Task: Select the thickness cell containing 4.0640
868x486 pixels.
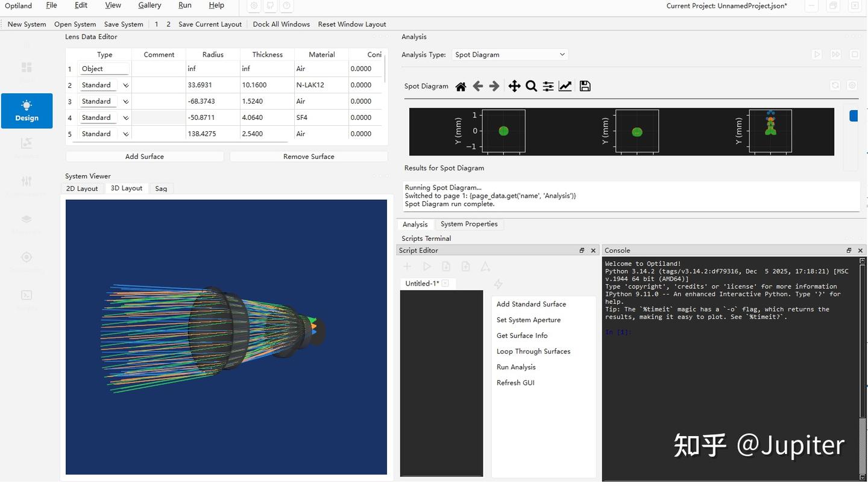Action: click(267, 117)
